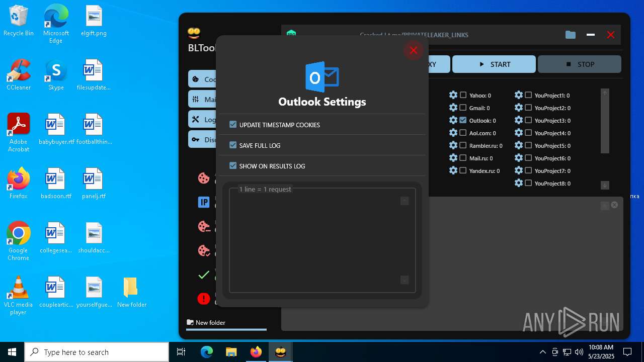Image resolution: width=644 pixels, height=362 pixels.
Task: Open the Log tools sidebar tab
Action: 202,119
